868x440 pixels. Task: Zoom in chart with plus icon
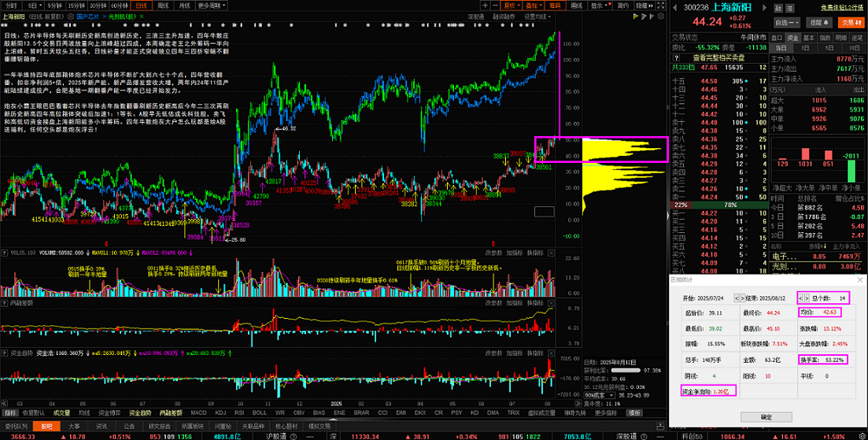click(485, 6)
